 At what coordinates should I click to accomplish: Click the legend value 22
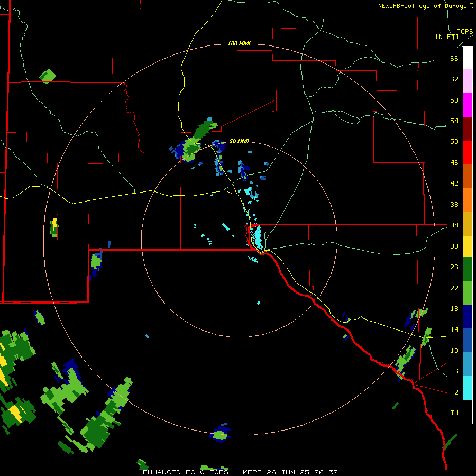click(454, 288)
